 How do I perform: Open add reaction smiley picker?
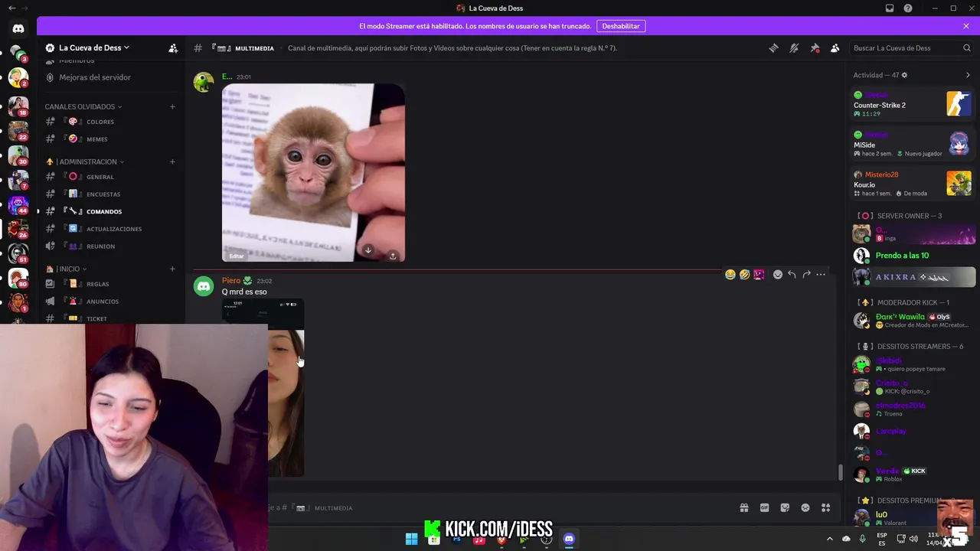click(778, 275)
